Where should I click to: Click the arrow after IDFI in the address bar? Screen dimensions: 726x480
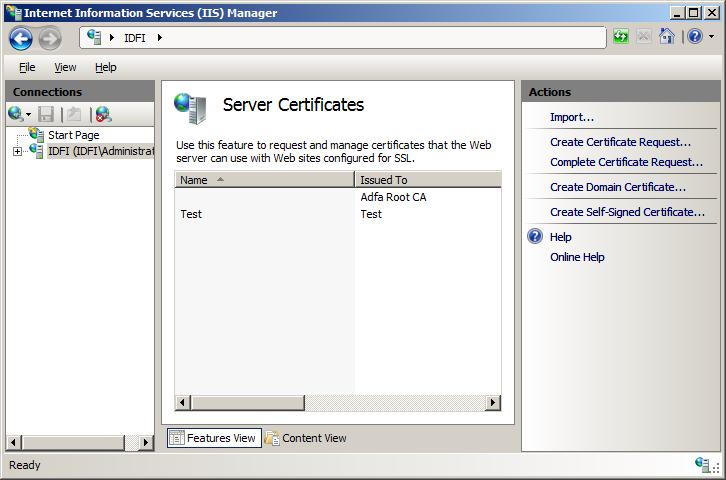[159, 37]
